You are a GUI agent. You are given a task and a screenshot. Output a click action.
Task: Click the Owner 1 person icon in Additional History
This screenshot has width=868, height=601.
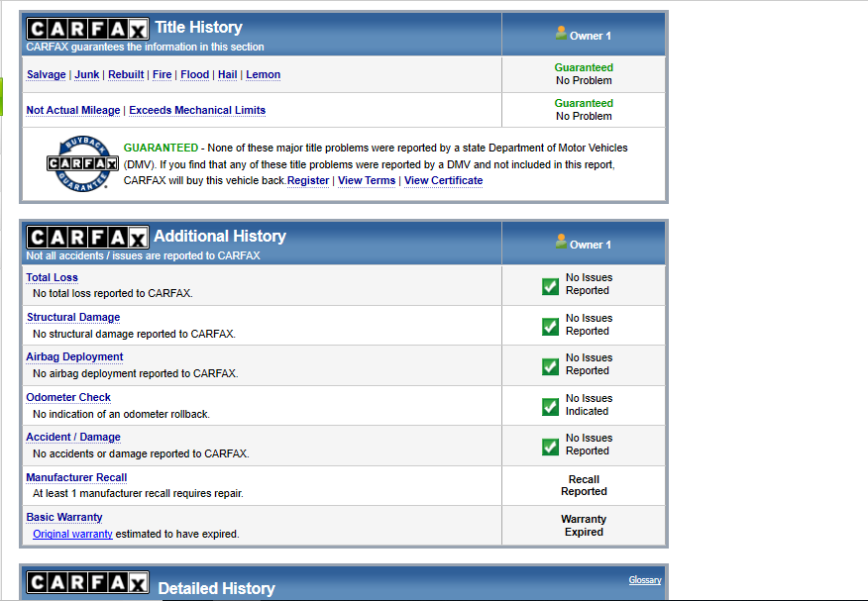click(561, 241)
